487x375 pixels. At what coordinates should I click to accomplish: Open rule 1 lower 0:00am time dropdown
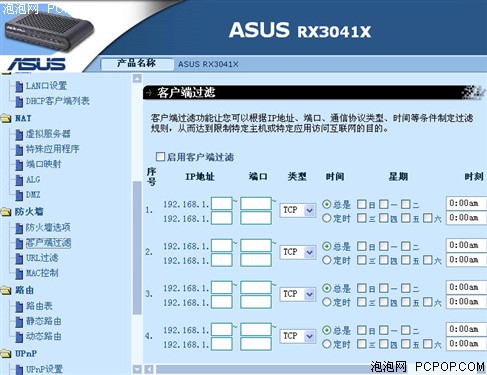(x=466, y=218)
